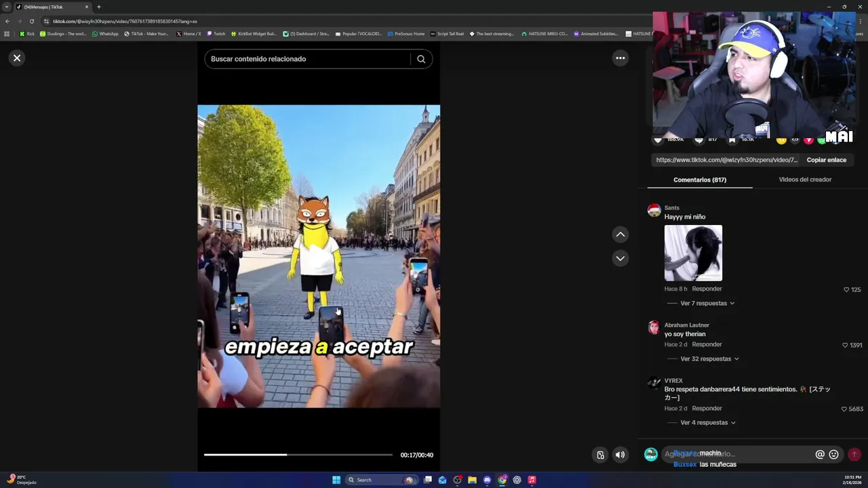Image resolution: width=868 pixels, height=488 pixels.
Task: Like Abraham Lautner's comment heart showing 1391
Action: [845, 345]
